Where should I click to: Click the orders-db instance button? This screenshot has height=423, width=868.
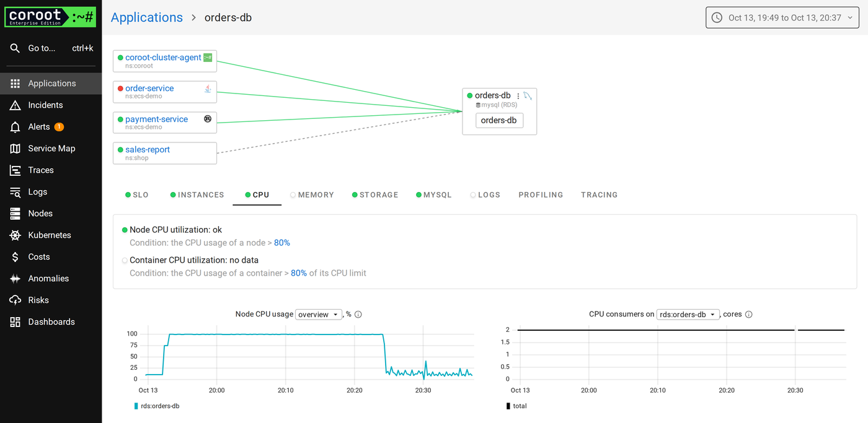(x=499, y=120)
